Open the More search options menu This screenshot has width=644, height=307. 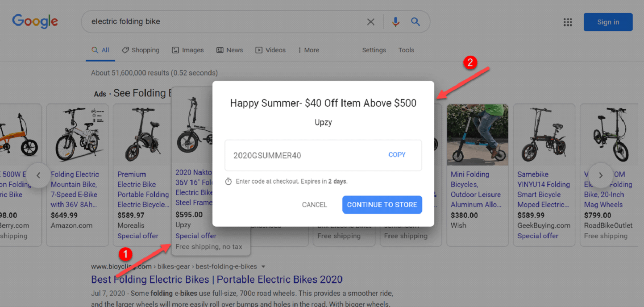(x=308, y=50)
